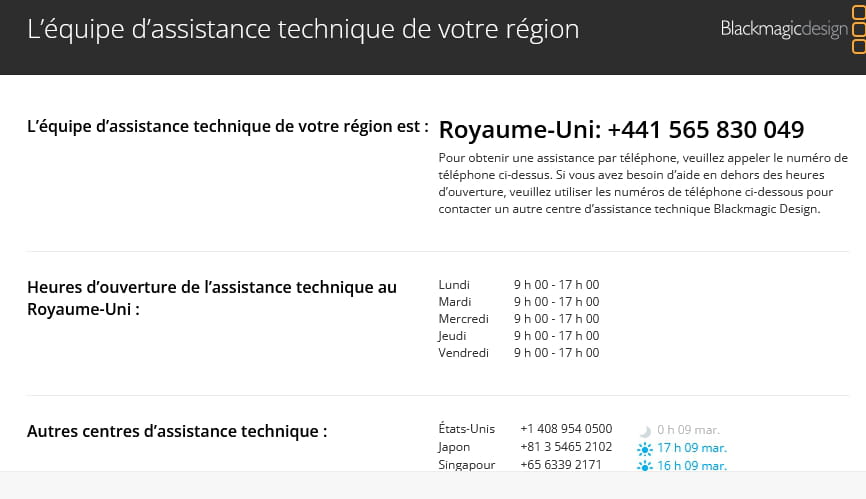866x499 pixels.
Task: Click the orange squares logo mark
Action: tap(859, 29)
